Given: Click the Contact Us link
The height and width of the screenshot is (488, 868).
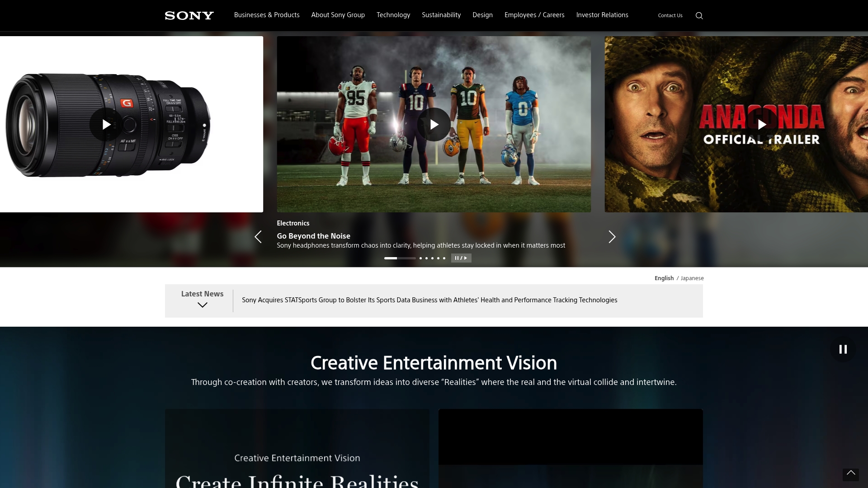Looking at the screenshot, I should point(670,15).
